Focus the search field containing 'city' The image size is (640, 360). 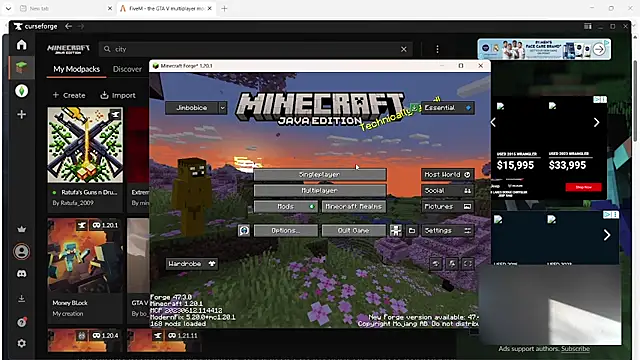255,49
